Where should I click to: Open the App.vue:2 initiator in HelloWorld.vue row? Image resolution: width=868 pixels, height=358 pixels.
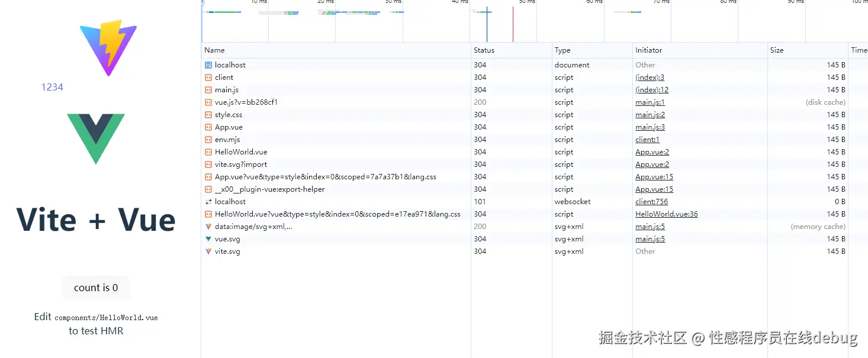click(x=652, y=152)
